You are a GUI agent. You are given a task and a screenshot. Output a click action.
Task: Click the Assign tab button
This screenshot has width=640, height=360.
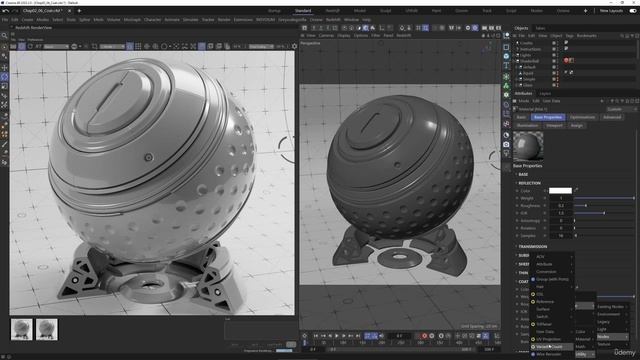point(577,125)
